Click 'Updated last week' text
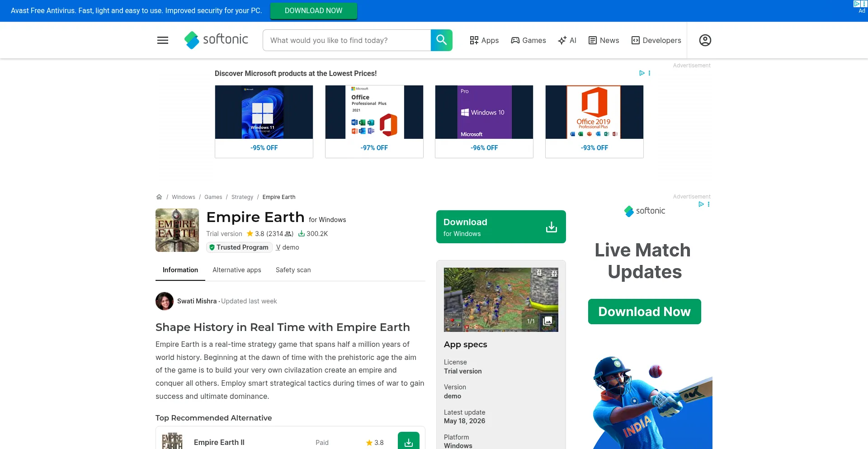The height and width of the screenshot is (449, 868). click(x=249, y=301)
